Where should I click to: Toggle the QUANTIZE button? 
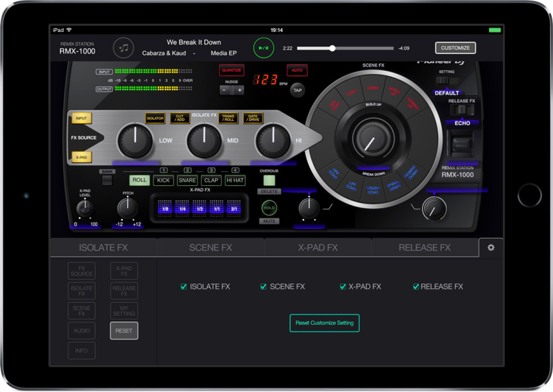(x=232, y=70)
